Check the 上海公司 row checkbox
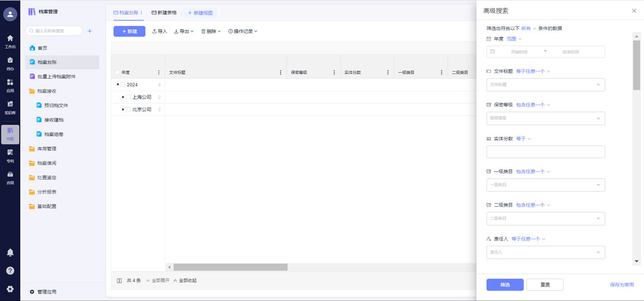 click(x=128, y=97)
